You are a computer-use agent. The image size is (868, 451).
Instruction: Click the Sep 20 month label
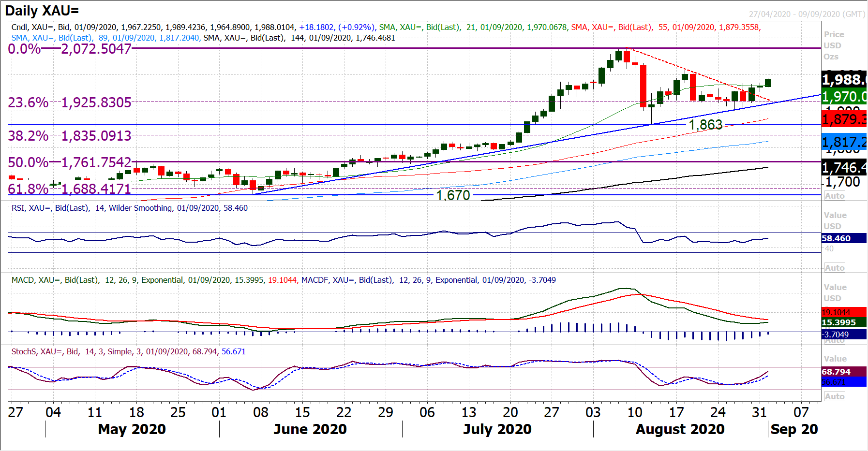(x=794, y=429)
